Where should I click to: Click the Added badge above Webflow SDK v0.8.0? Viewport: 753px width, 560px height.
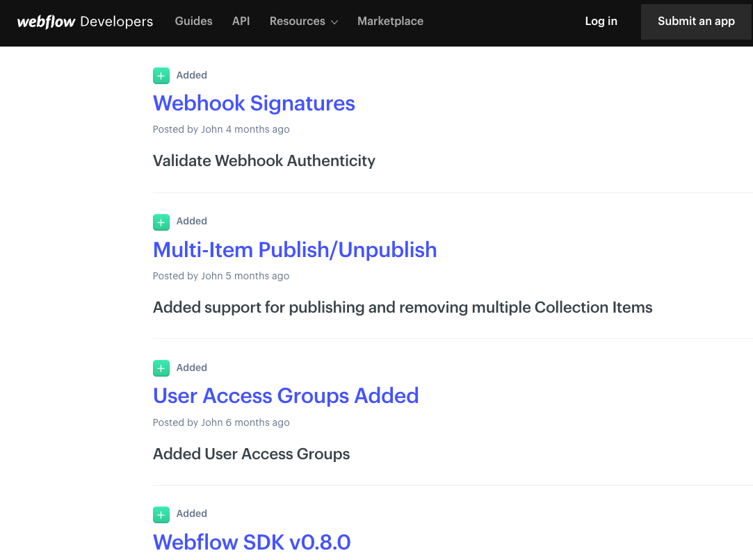coord(191,513)
